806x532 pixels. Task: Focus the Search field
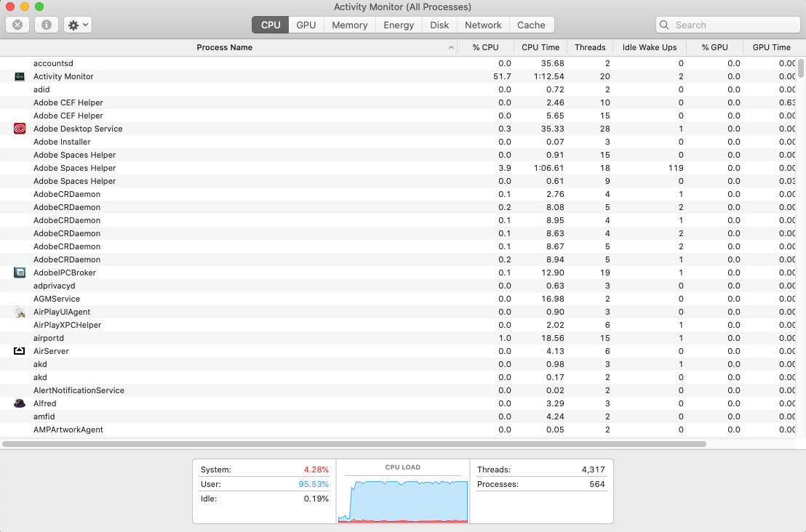click(728, 25)
